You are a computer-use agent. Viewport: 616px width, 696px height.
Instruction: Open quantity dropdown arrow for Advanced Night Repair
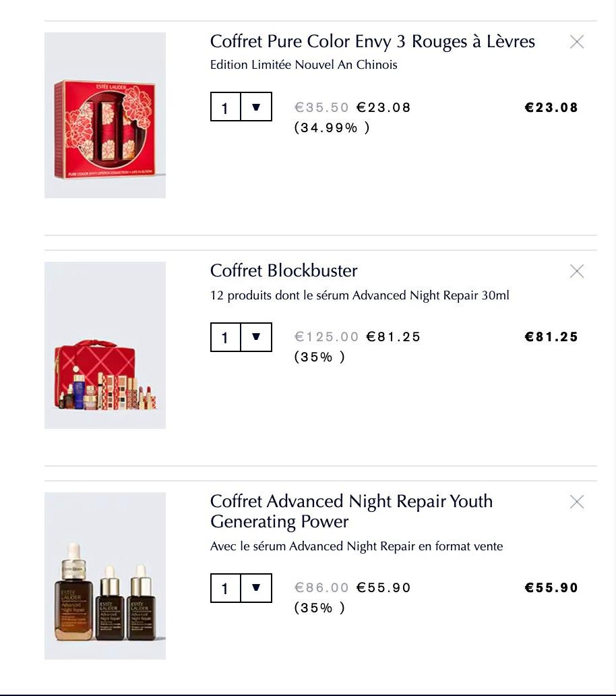pos(256,587)
